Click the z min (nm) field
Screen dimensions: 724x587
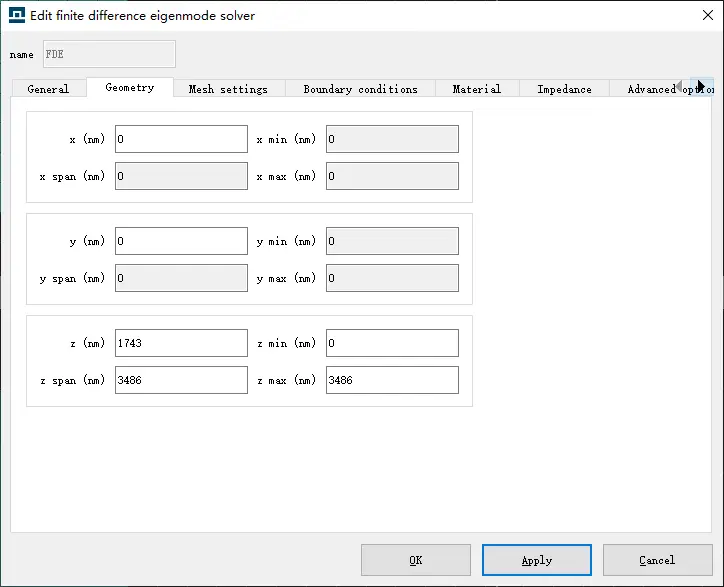(392, 343)
